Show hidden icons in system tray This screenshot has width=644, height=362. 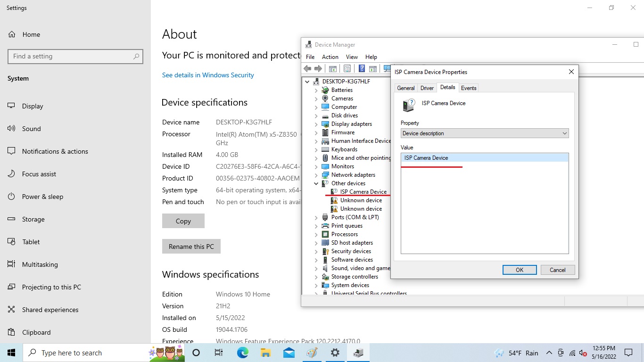pos(549,353)
